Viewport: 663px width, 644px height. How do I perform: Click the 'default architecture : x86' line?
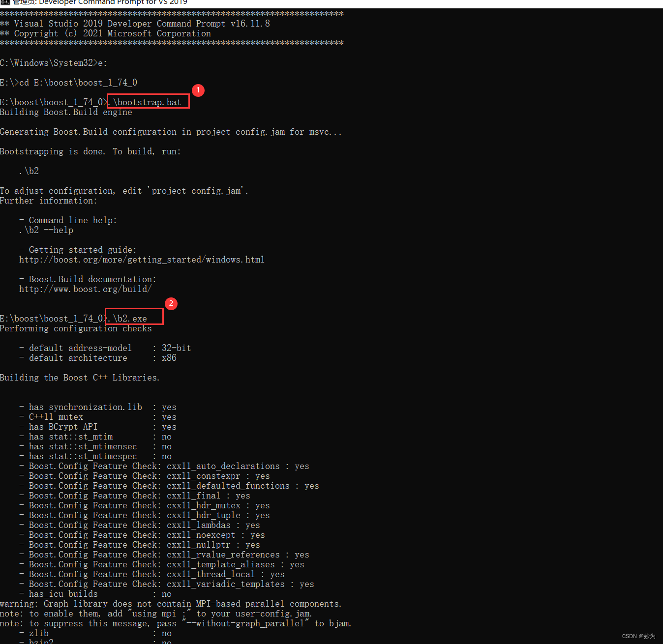point(98,358)
